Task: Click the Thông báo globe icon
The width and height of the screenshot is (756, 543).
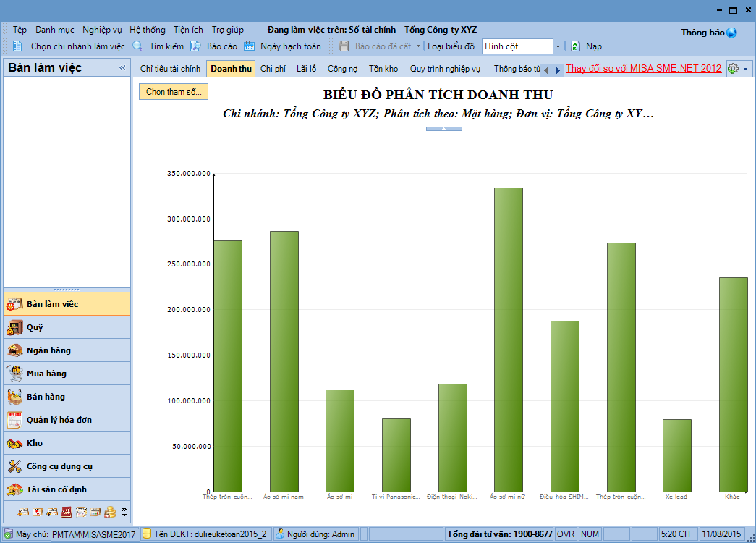Action: point(731,33)
